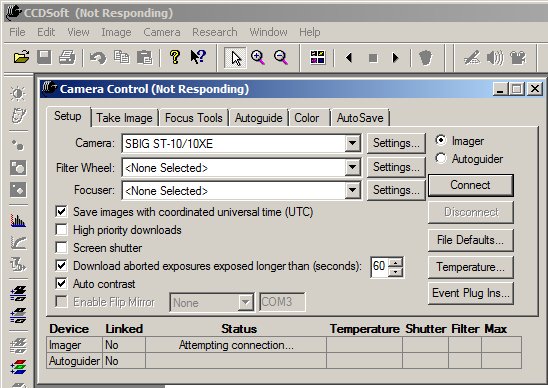548x388 pixels.
Task: Enable High priority downloads checkbox
Action: coord(61,230)
